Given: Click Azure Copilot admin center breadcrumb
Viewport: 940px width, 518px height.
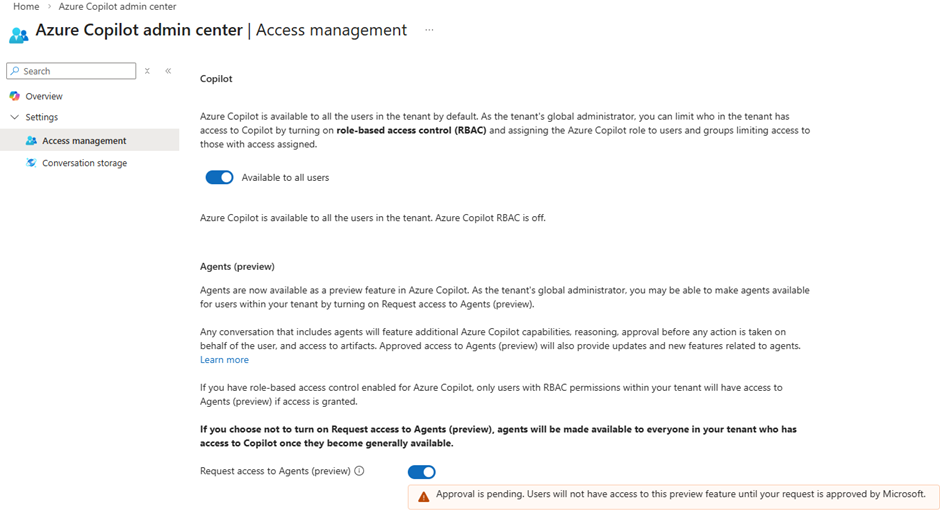Looking at the screenshot, I should [117, 7].
